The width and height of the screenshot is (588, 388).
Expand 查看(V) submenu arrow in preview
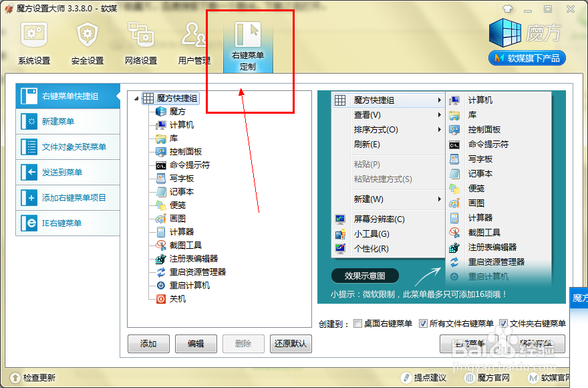439,115
